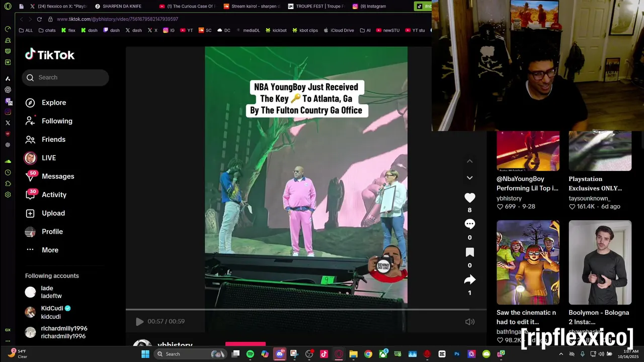Open Messages with 50 unread badge

pos(50,176)
